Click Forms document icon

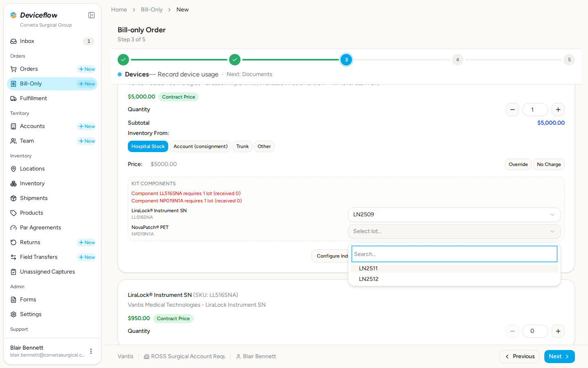pyautogui.click(x=13, y=300)
